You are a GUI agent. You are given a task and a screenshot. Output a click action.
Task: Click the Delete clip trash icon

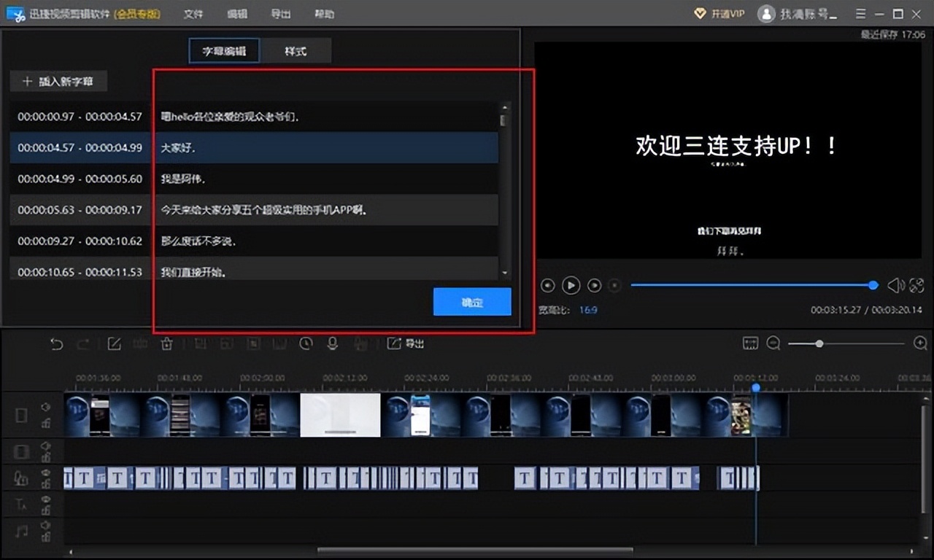(x=166, y=343)
